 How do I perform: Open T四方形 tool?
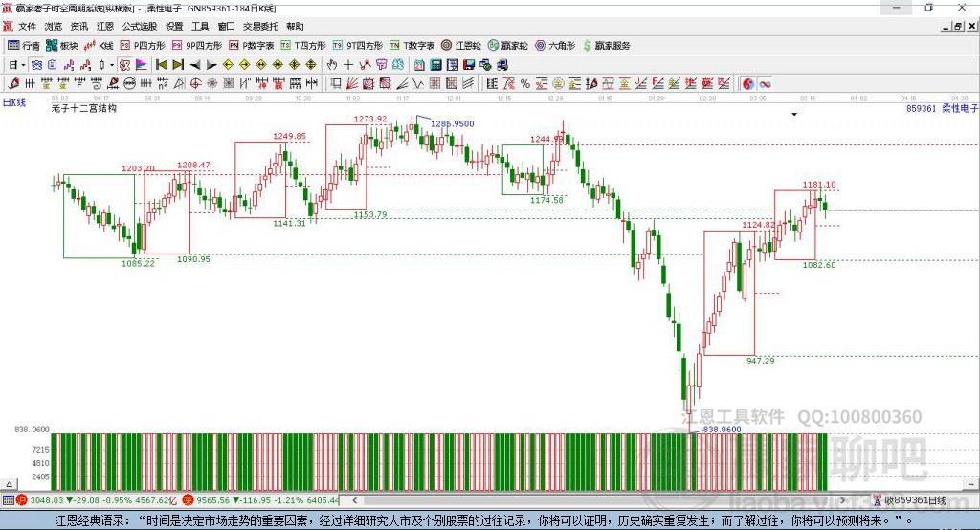click(303, 46)
